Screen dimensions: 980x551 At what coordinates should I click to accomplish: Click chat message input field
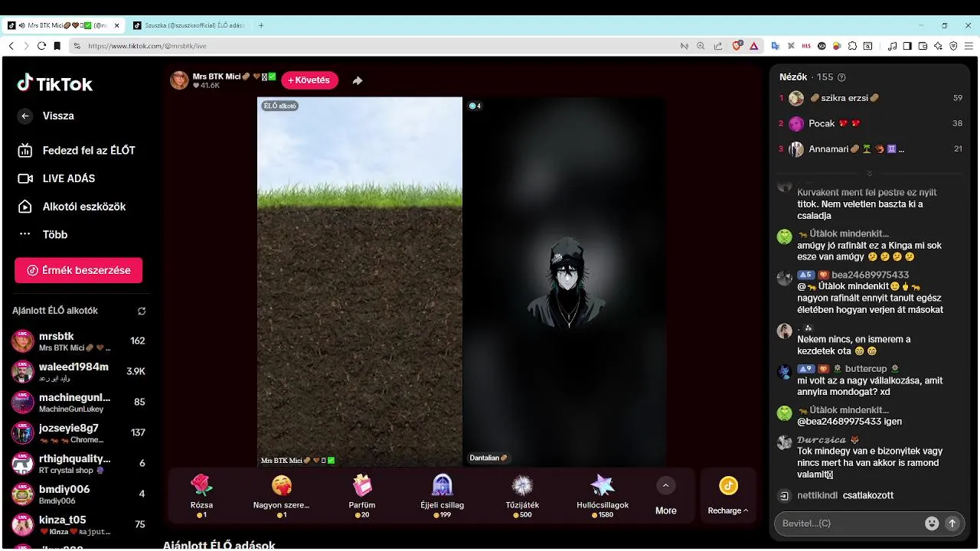click(849, 523)
